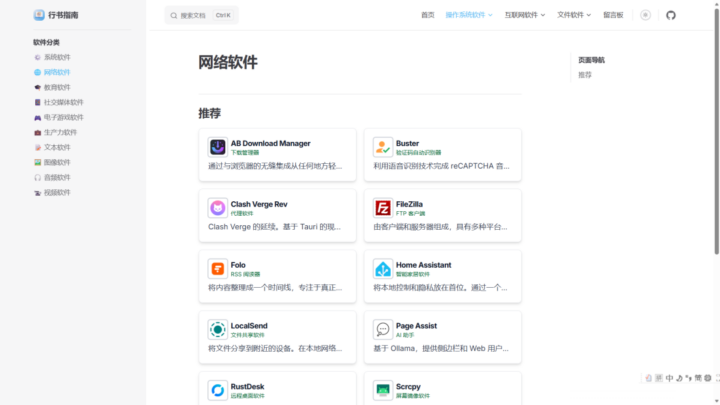
Task: Expand the 文件软件 dropdown menu
Action: tap(574, 15)
